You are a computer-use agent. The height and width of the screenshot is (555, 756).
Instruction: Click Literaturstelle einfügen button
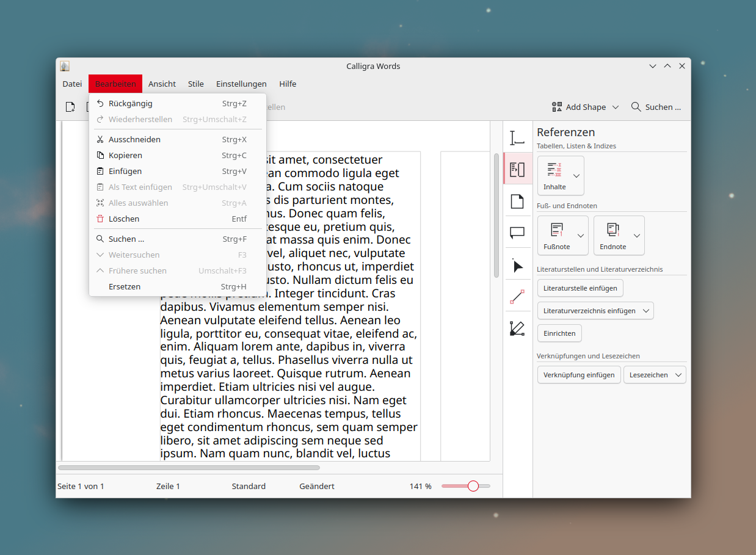pyautogui.click(x=580, y=288)
